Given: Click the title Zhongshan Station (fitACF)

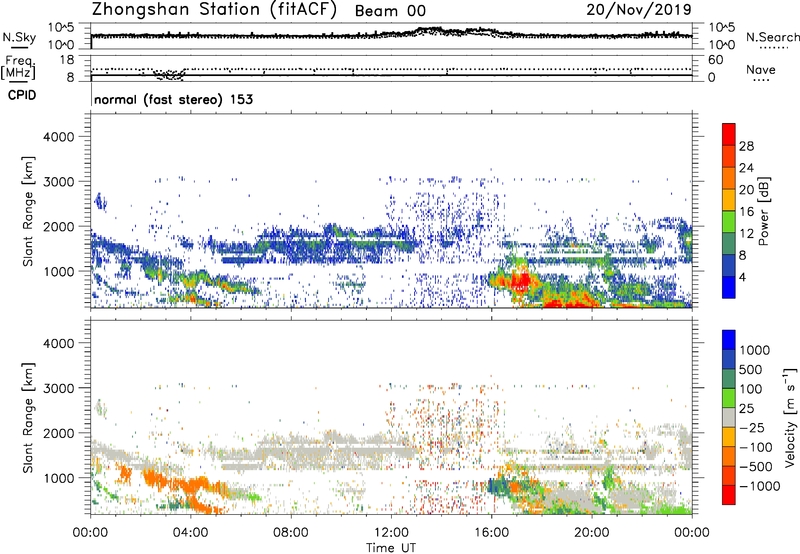Looking at the screenshot, I should pos(214,9).
